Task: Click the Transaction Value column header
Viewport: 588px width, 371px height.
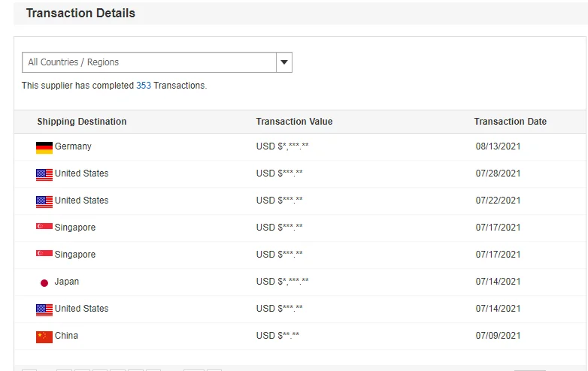Action: pos(294,122)
